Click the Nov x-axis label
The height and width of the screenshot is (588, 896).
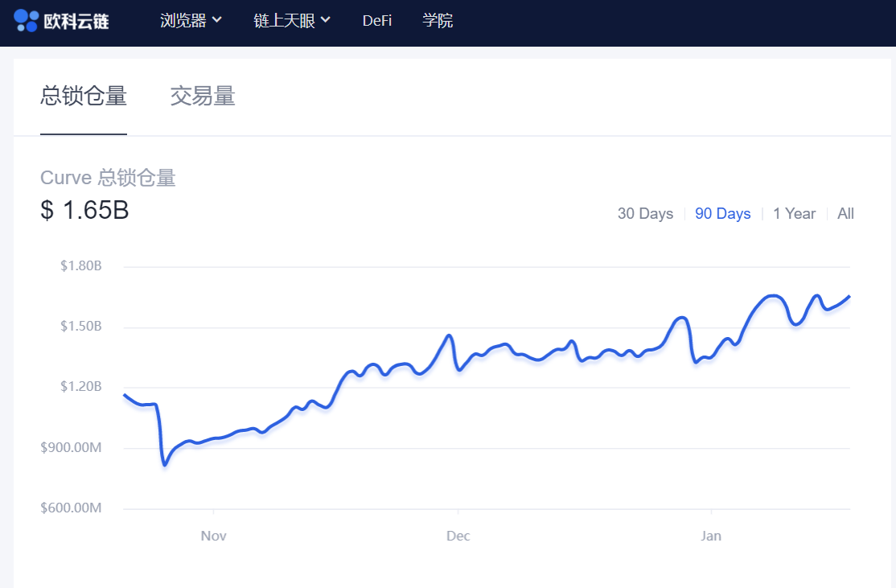(x=214, y=536)
